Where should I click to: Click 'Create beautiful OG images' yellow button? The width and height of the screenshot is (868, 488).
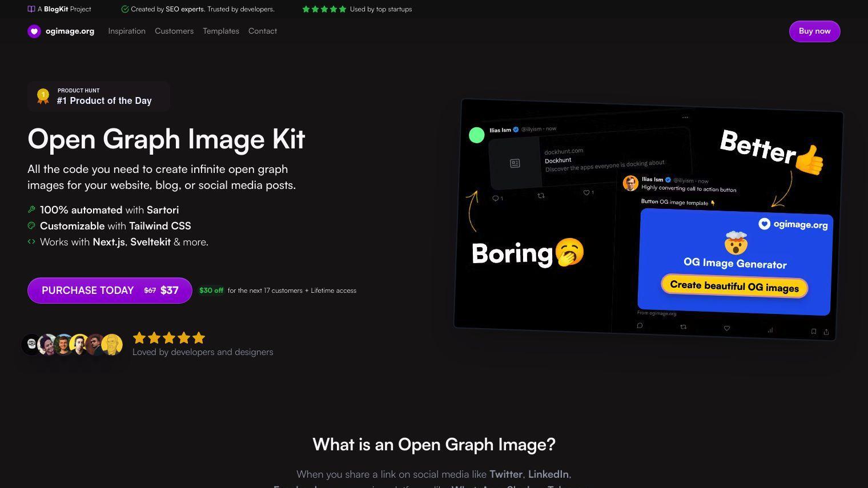tap(734, 286)
